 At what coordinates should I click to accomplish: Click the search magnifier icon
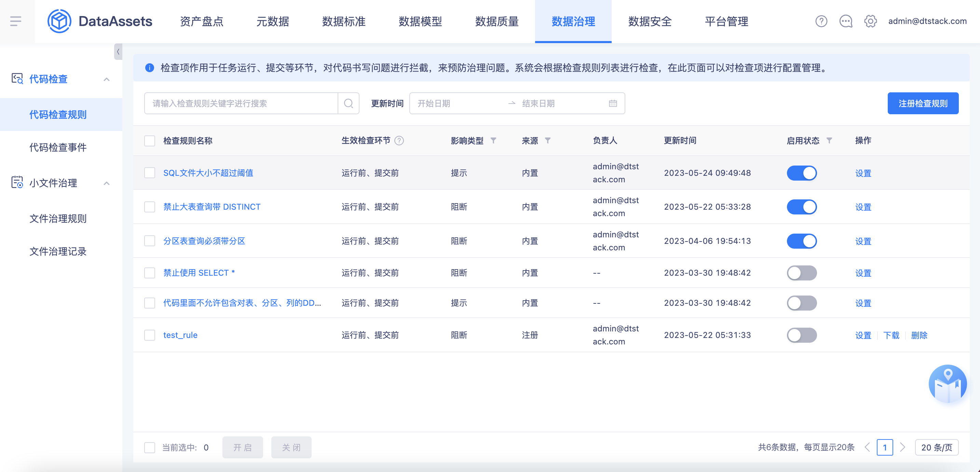(349, 103)
